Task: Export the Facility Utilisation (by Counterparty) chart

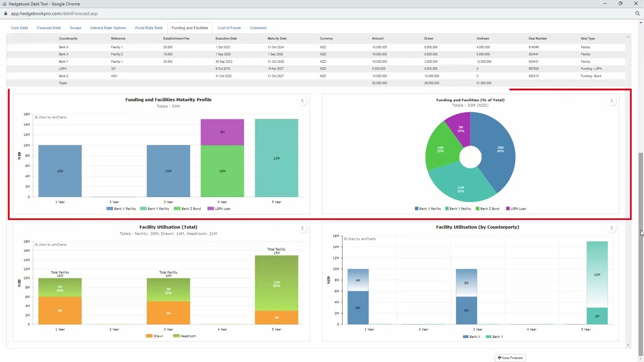Action: point(611,228)
